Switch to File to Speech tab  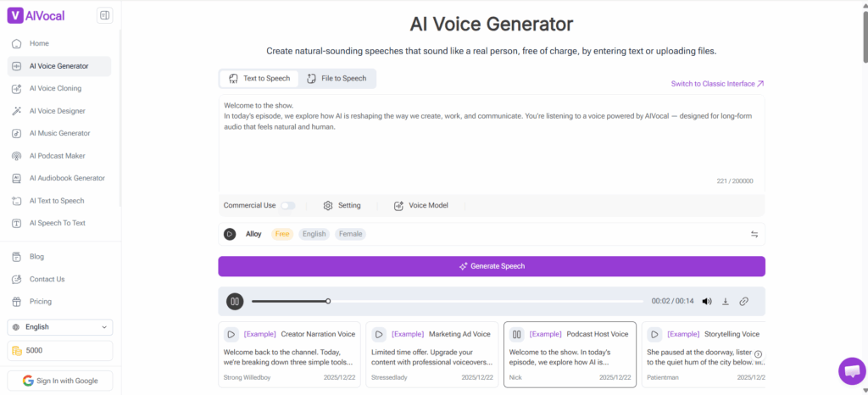click(x=337, y=79)
